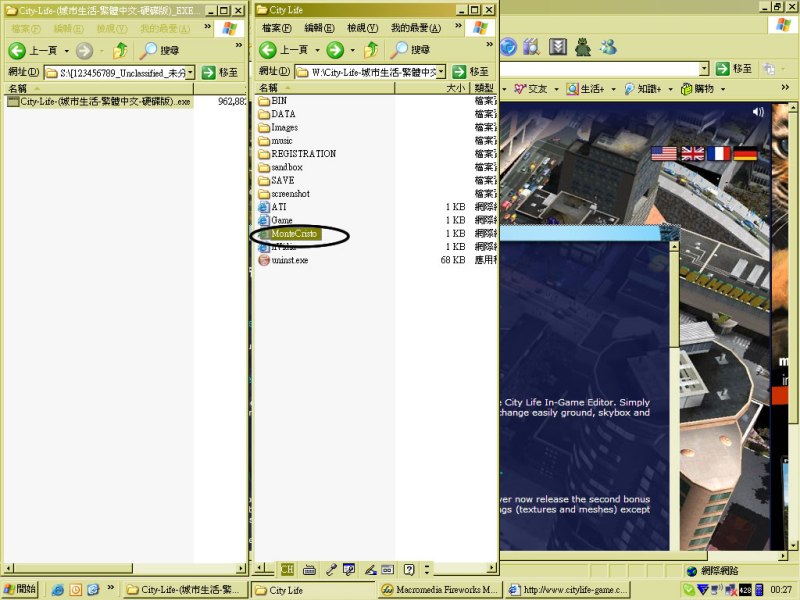
Task: Open search (搜尋) in City Life window
Action: [x=411, y=49]
